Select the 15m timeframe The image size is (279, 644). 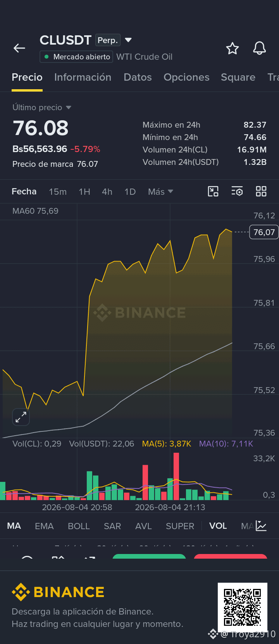point(58,192)
